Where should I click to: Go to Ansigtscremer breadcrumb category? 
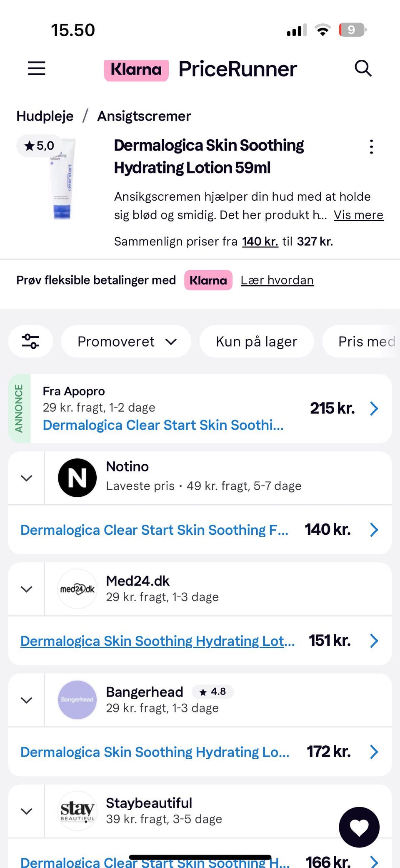144,116
